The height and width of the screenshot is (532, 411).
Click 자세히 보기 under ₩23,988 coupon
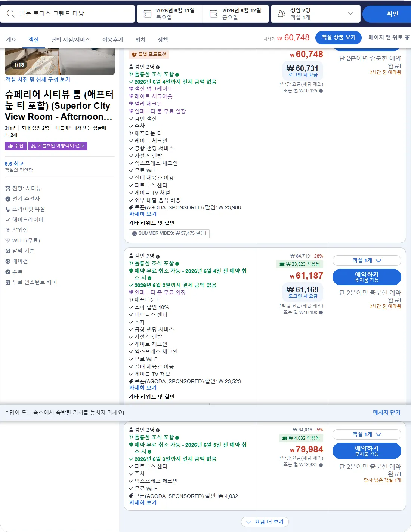point(143,214)
